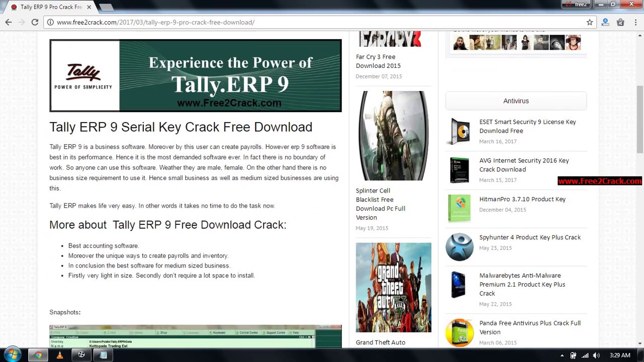The height and width of the screenshot is (362, 644).
Task: Click the scrollbar down arrow
Action: [640, 343]
